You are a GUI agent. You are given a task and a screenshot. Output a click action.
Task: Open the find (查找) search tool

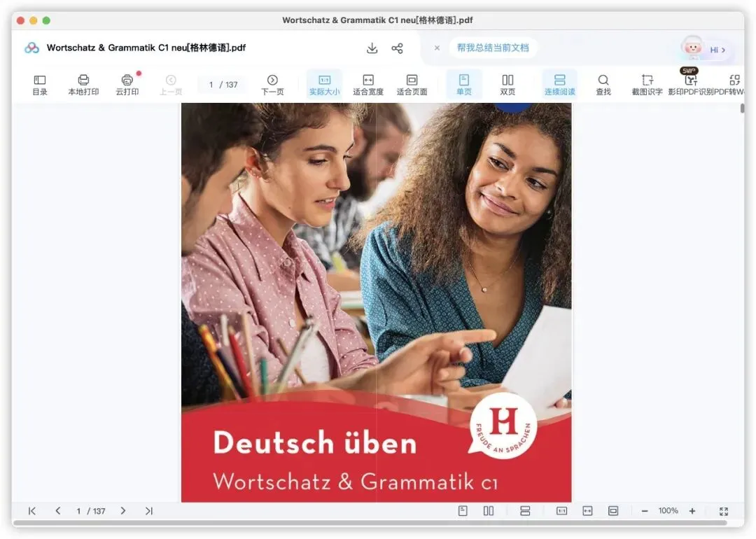603,85
